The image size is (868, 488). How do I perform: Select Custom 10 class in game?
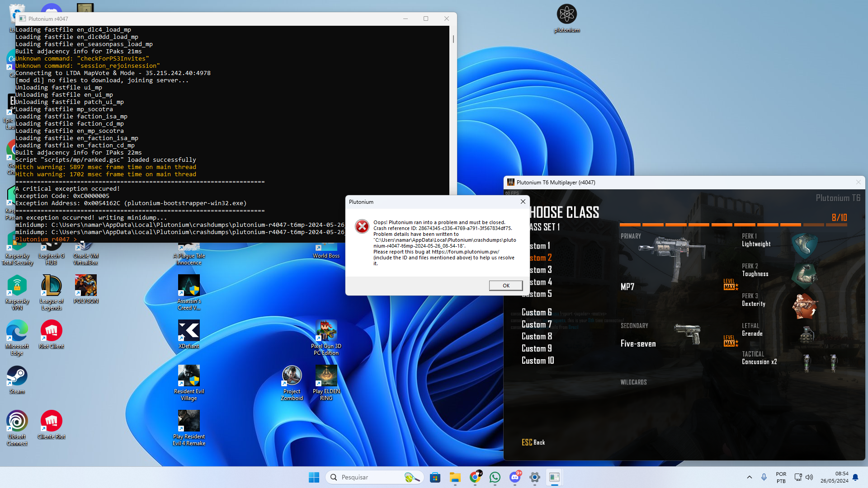click(x=538, y=361)
